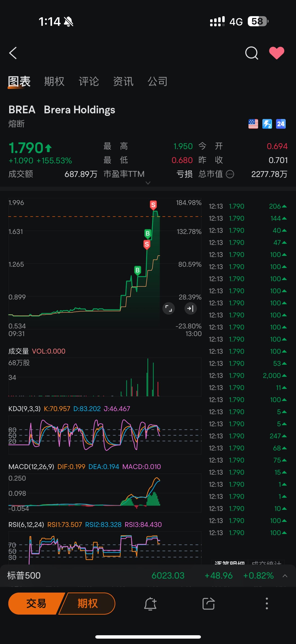Tap the cellular signal bars icon
Screen dimensions: 296x644
point(217,22)
